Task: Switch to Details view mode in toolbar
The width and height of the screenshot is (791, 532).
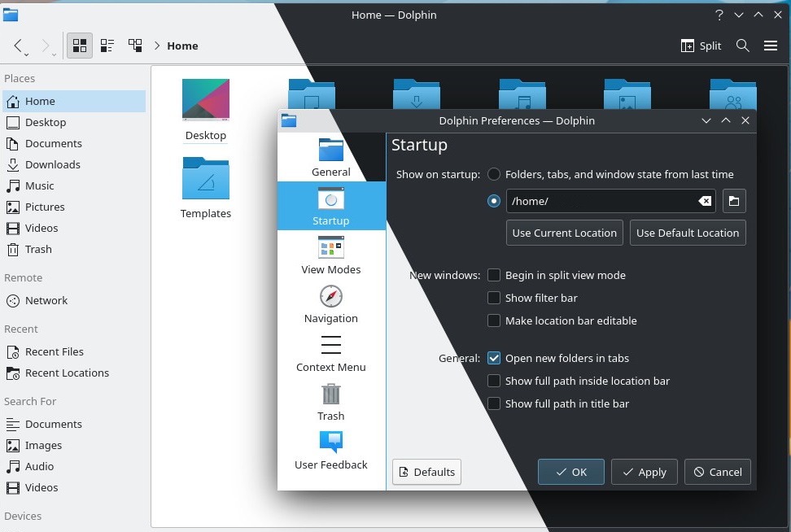Action: click(135, 46)
